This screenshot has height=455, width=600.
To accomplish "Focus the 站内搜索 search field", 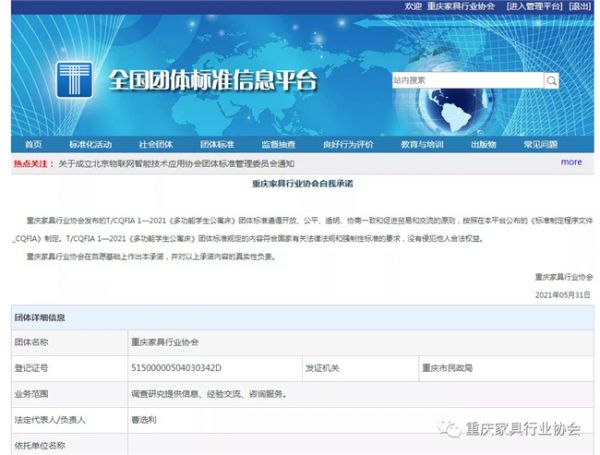I will click(x=468, y=80).
